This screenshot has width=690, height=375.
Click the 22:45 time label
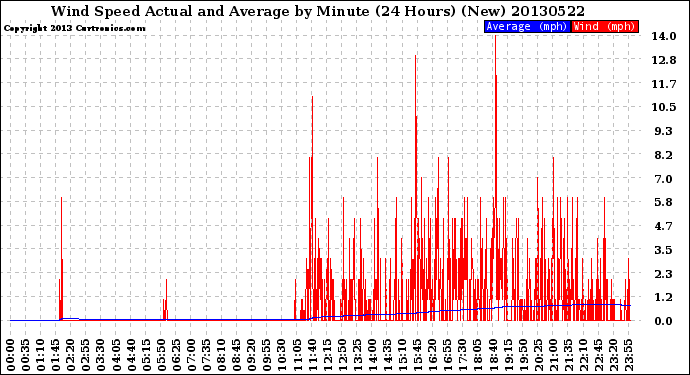598,355
